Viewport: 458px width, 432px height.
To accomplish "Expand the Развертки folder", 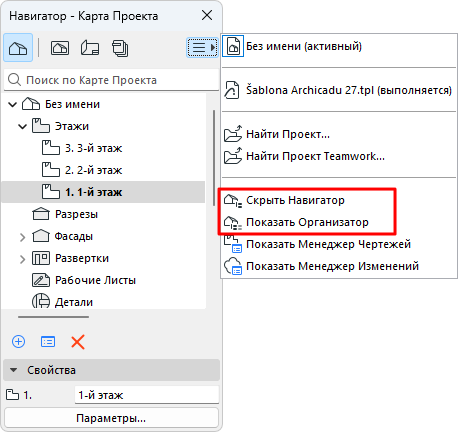I will tap(22, 259).
